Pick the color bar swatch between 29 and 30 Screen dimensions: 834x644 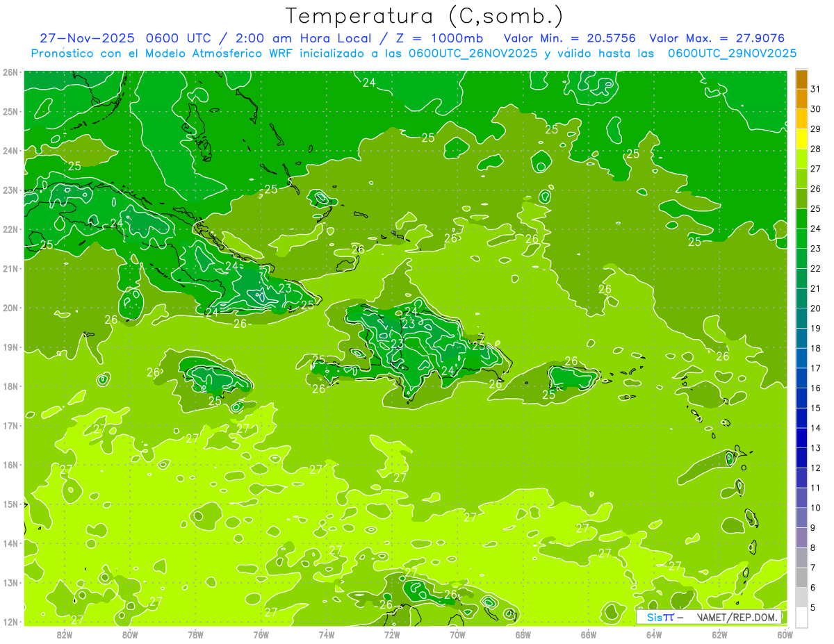(x=801, y=119)
